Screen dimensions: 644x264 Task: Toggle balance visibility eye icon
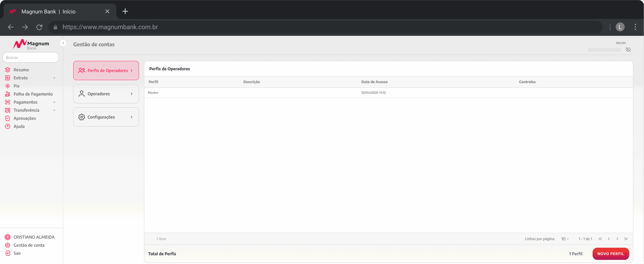pyautogui.click(x=628, y=50)
